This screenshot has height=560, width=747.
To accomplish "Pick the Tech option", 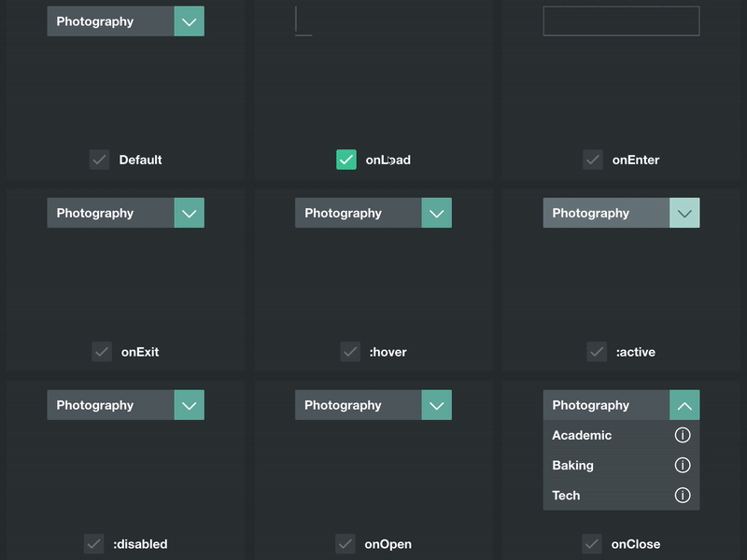I will pyautogui.click(x=567, y=496).
